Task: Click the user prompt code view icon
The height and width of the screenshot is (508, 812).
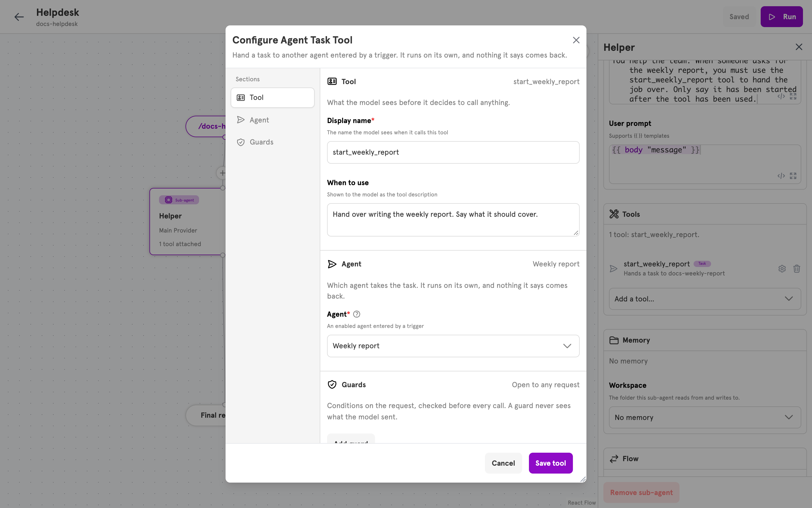Action: tap(781, 176)
